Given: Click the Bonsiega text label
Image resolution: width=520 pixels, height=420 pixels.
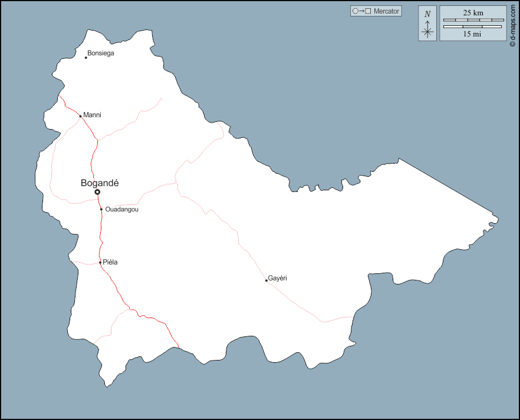Looking at the screenshot, I should [x=101, y=53].
